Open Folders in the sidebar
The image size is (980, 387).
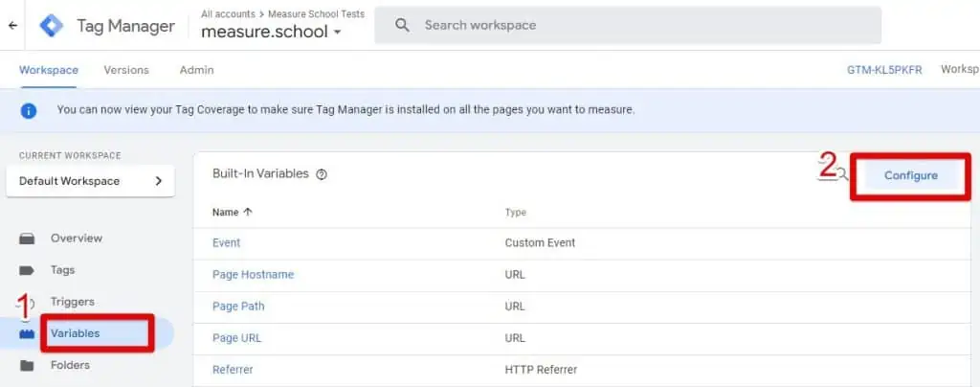click(70, 365)
